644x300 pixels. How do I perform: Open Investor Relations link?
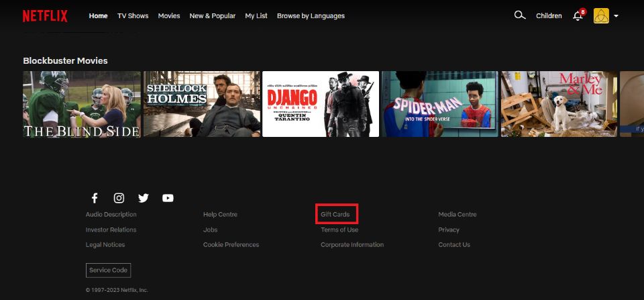click(111, 230)
